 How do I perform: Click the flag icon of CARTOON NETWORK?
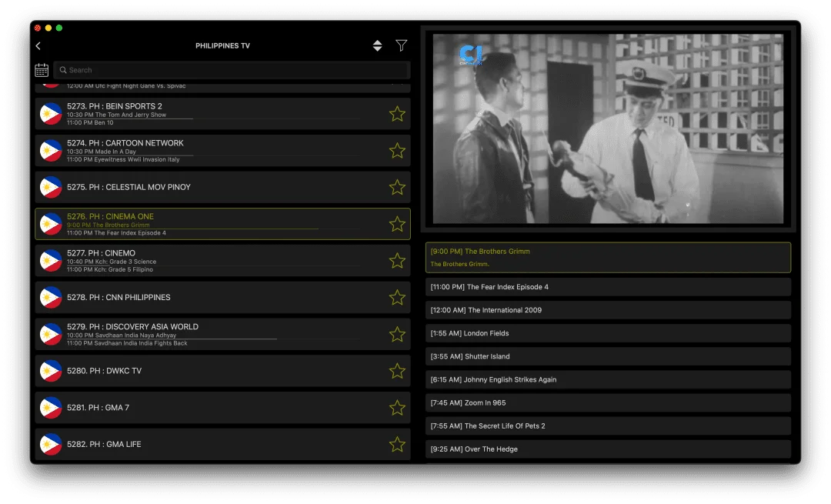tap(51, 151)
